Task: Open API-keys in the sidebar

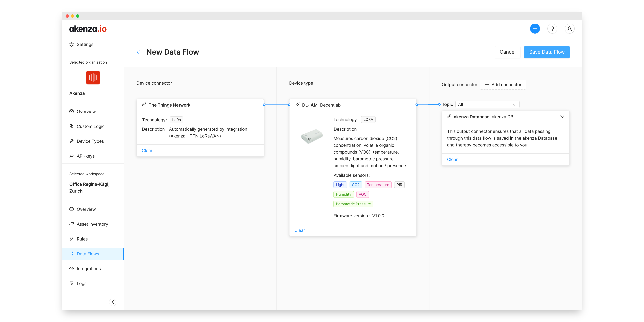Action: tap(93, 156)
